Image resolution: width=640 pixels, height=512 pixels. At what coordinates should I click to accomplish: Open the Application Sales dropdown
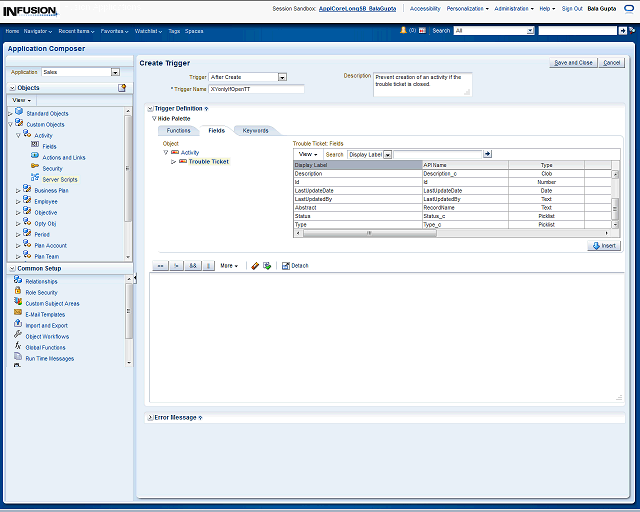point(115,72)
